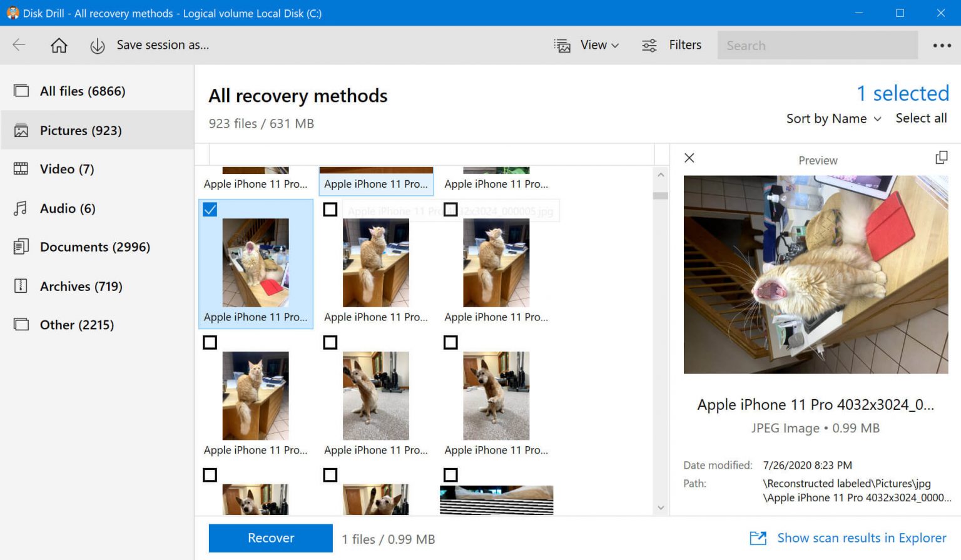The height and width of the screenshot is (560, 961).
Task: Click the Select all link
Action: point(921,118)
